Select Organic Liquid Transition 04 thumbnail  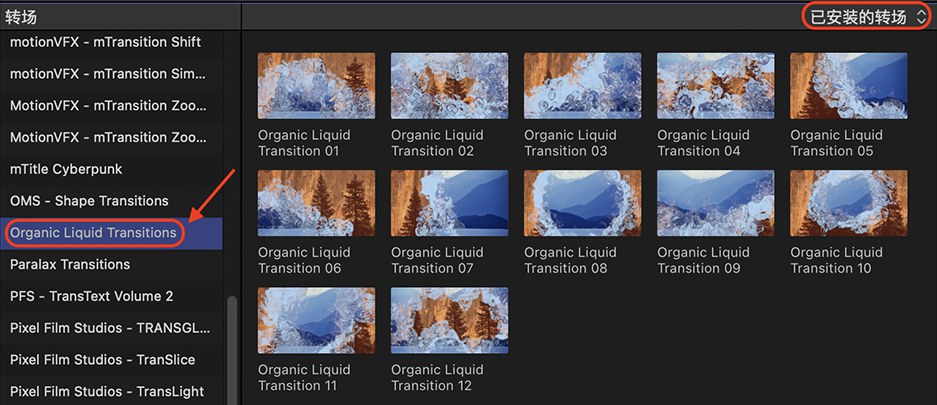pos(716,85)
